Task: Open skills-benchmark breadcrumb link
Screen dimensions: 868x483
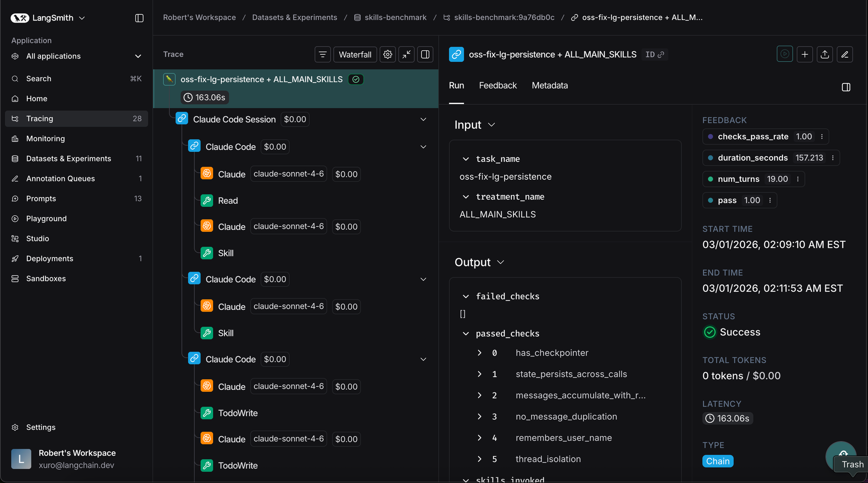Action: click(395, 17)
